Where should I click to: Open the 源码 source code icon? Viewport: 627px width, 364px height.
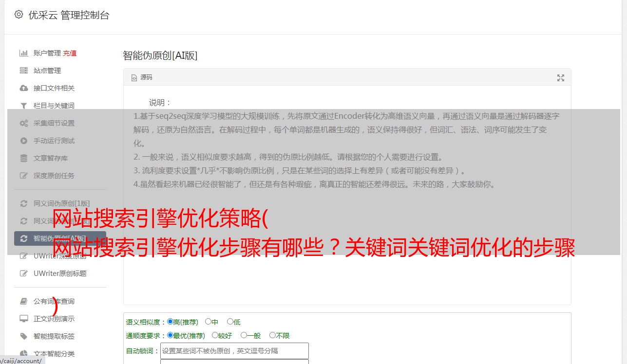[x=134, y=78]
